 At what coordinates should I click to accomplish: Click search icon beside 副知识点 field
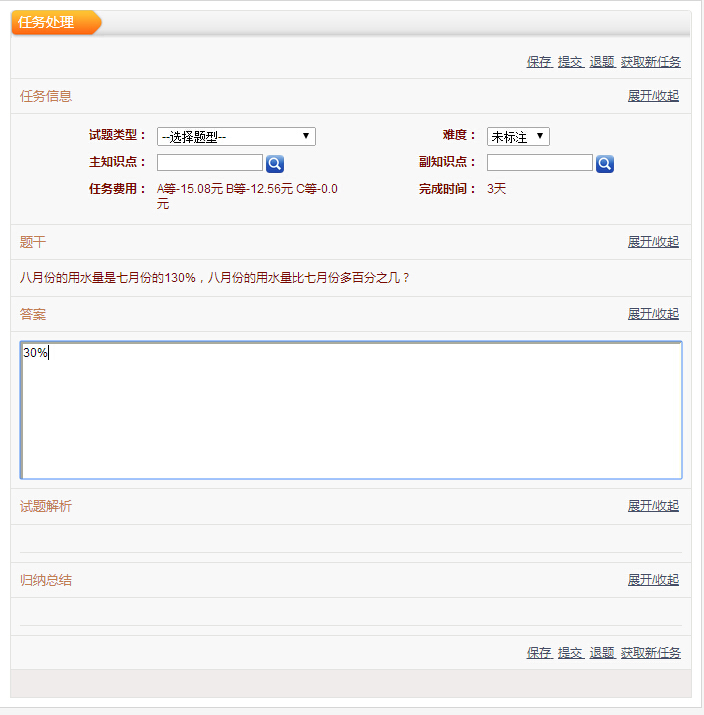click(605, 164)
